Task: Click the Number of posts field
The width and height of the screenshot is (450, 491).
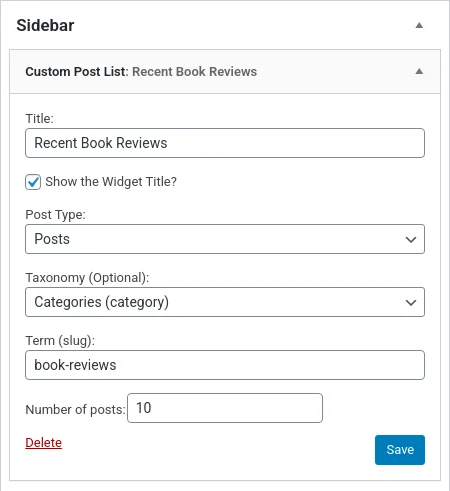Action: tap(225, 408)
